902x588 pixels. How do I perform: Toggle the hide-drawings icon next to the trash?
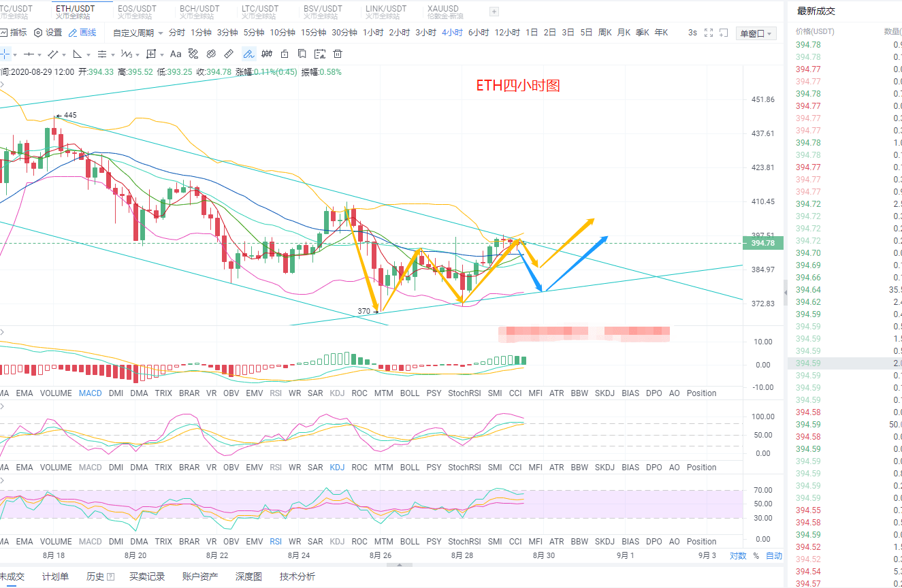tap(320, 54)
